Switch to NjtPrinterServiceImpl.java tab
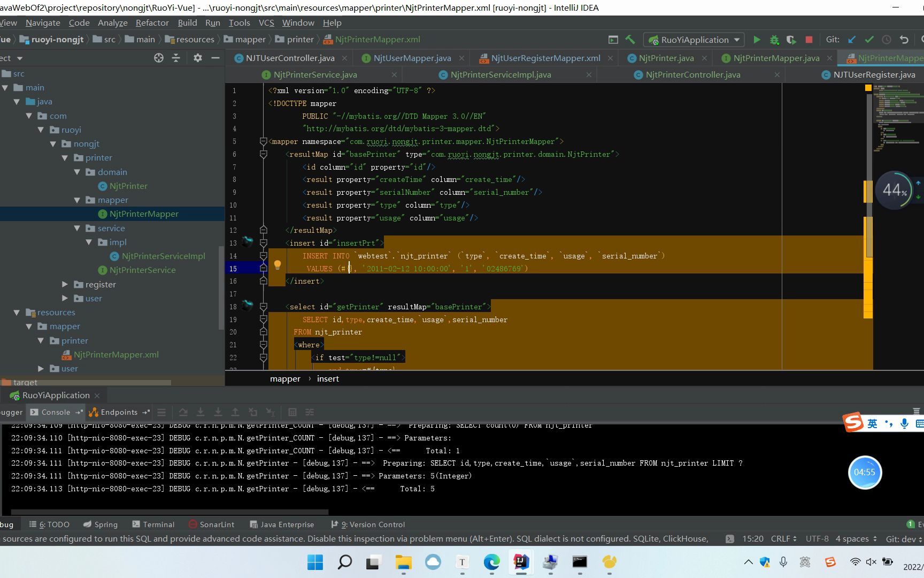 pyautogui.click(x=500, y=74)
